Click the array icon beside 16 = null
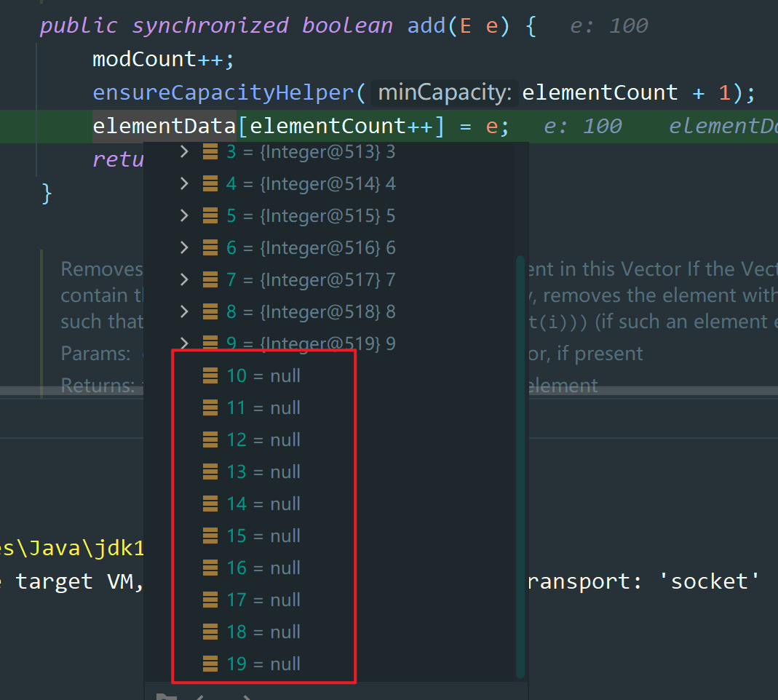The height and width of the screenshot is (700, 778). (x=210, y=568)
